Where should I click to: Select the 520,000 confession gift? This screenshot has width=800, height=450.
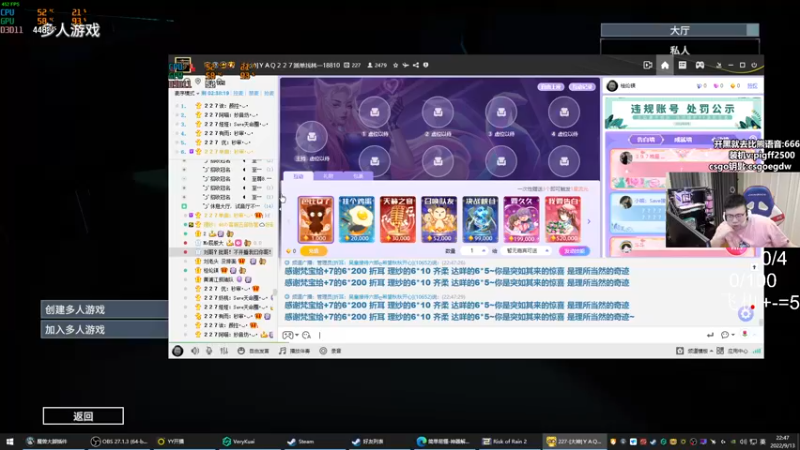(x=563, y=219)
